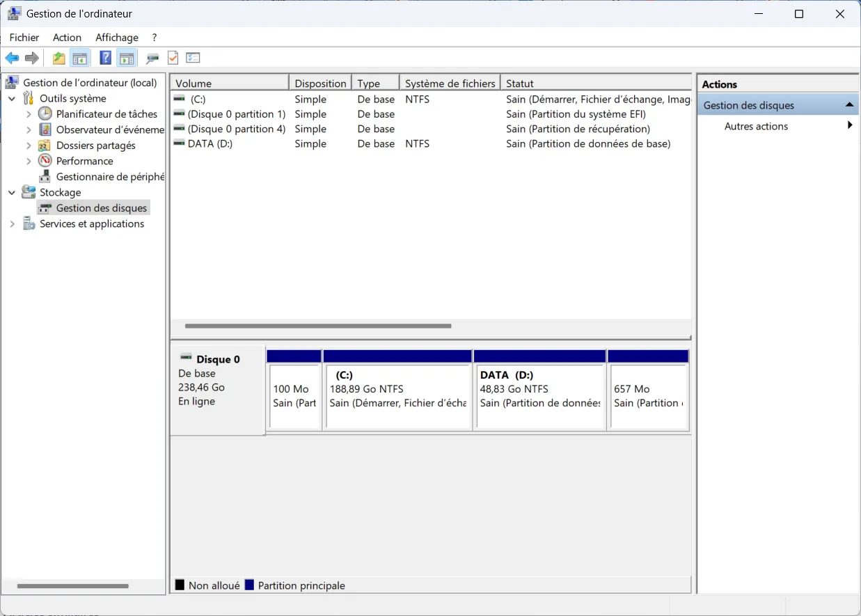Sort by the Disposition column header

tap(320, 84)
